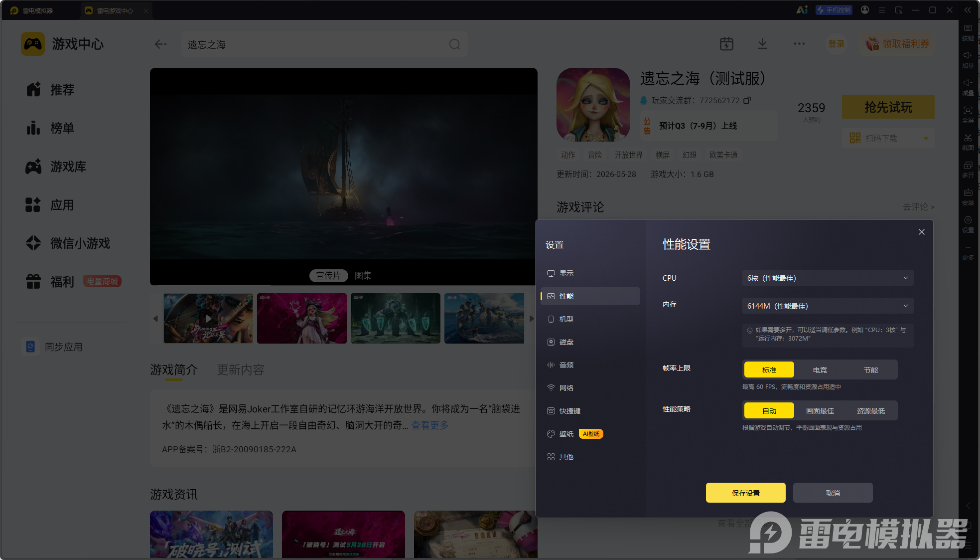980x560 pixels.
Task: Open the 内存 memory dropdown
Action: coord(828,306)
